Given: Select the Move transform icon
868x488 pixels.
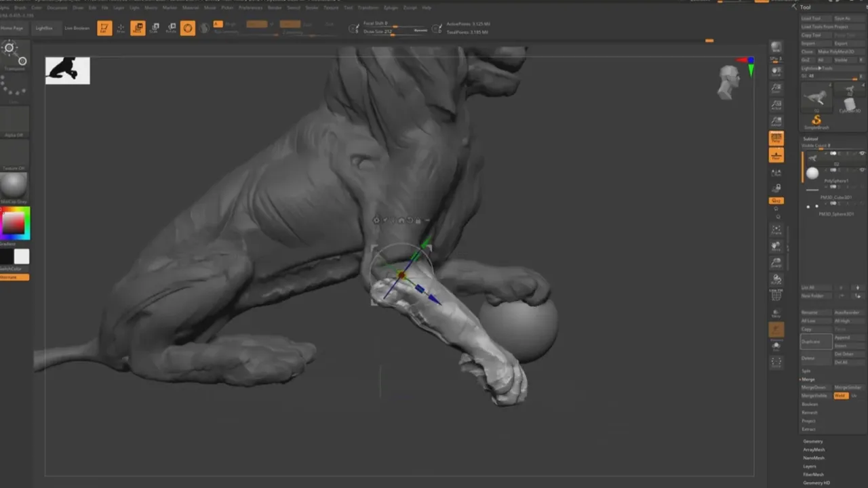Looking at the screenshot, I should tap(138, 28).
